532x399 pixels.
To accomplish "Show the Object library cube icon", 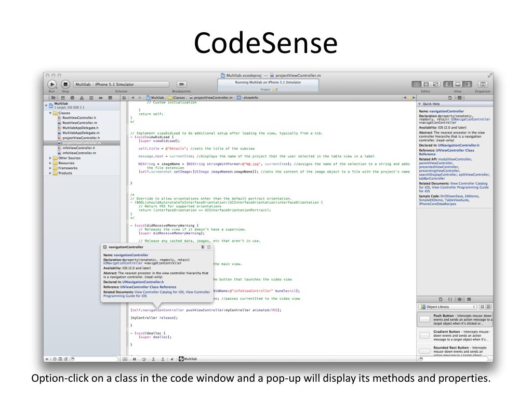I will tap(459, 300).
